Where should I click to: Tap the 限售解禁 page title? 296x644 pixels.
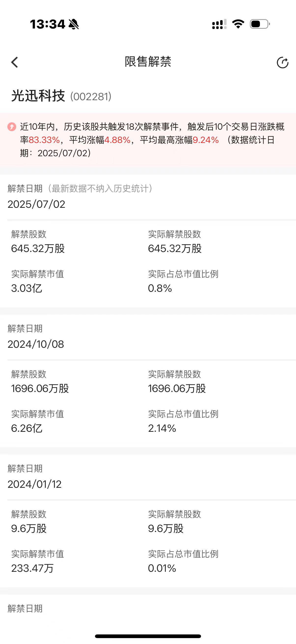tap(148, 62)
